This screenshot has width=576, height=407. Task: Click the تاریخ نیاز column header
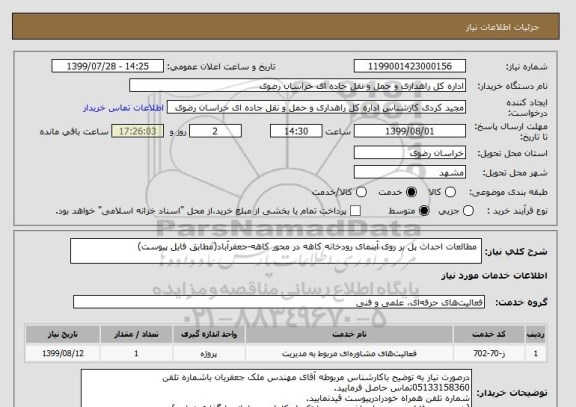[x=63, y=334]
